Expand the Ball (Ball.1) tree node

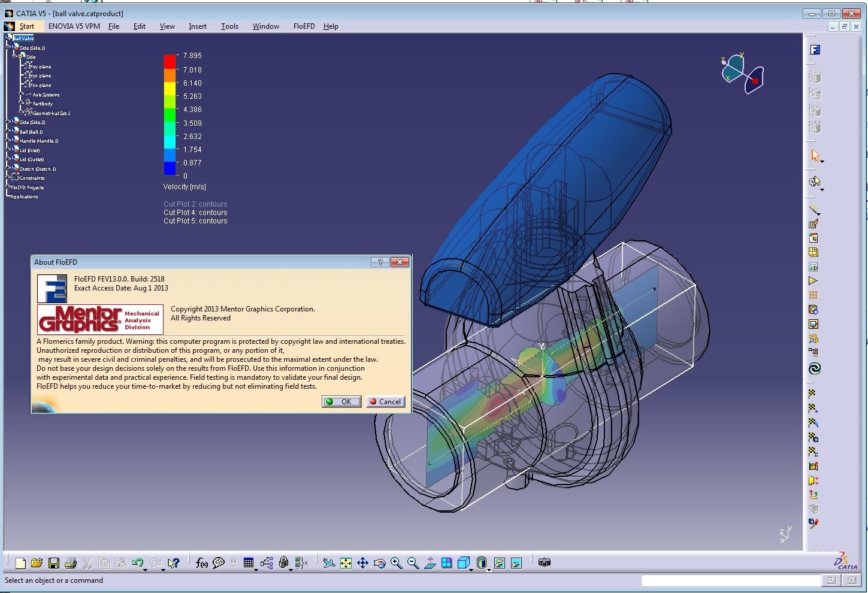pyautogui.click(x=8, y=131)
